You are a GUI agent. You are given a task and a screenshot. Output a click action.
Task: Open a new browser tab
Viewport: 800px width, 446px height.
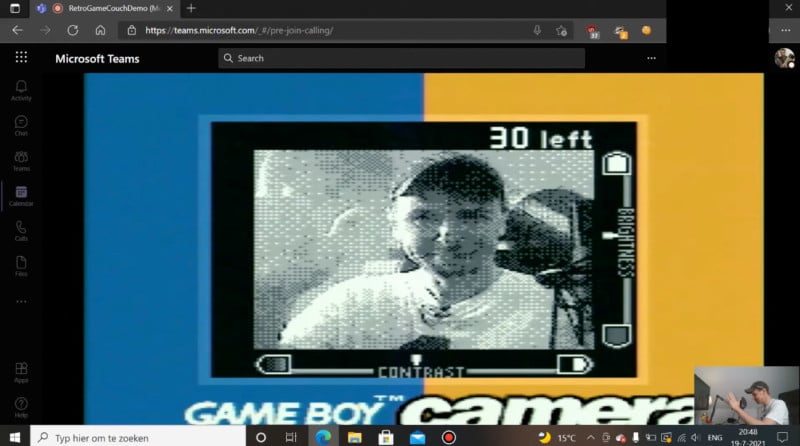click(191, 8)
